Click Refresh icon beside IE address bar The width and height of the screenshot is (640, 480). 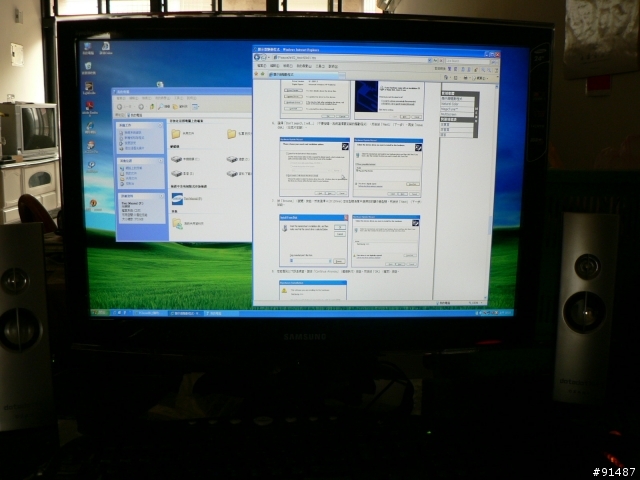(436, 60)
